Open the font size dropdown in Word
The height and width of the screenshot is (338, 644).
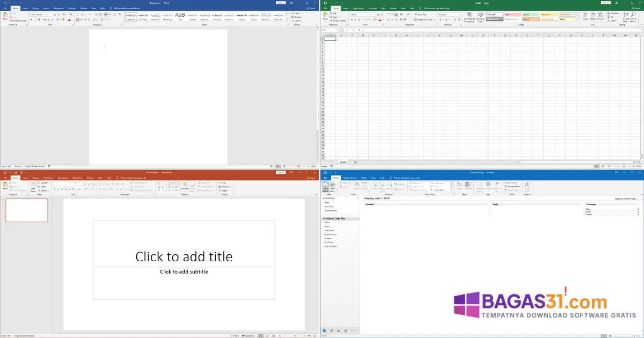pyautogui.click(x=52, y=14)
